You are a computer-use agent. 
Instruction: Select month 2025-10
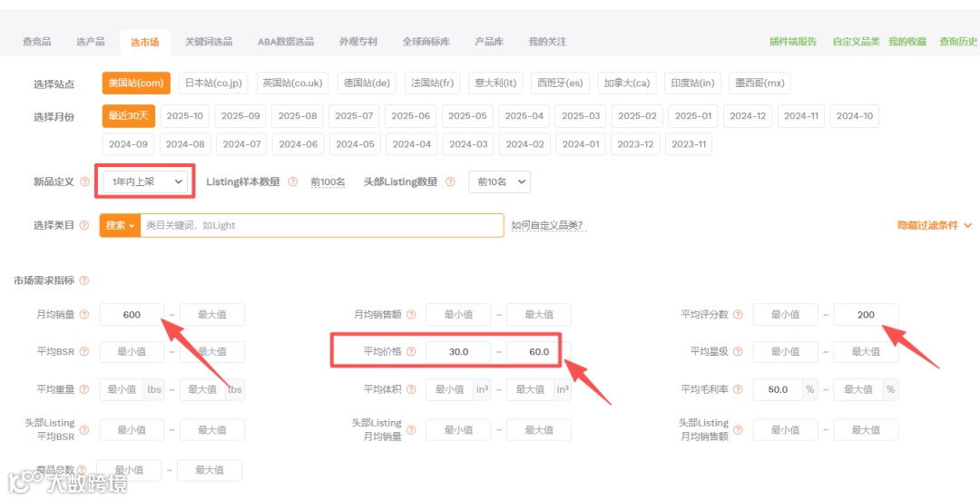(185, 115)
